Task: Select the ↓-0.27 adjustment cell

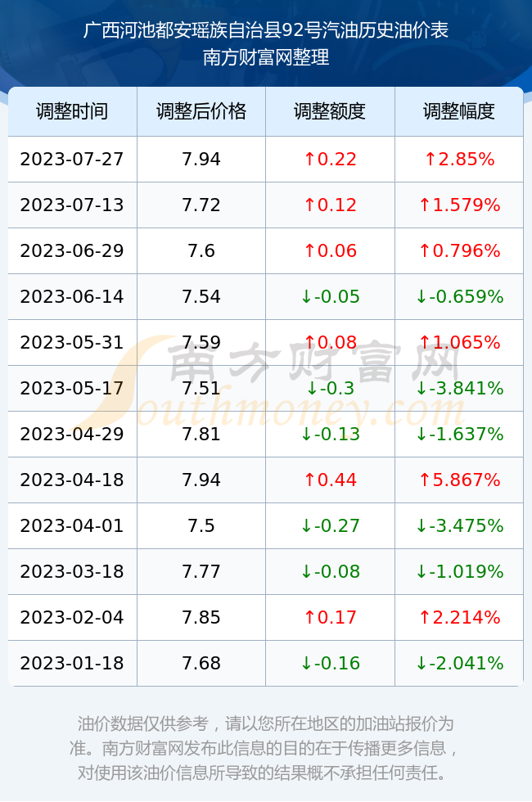Action: pos(330,525)
